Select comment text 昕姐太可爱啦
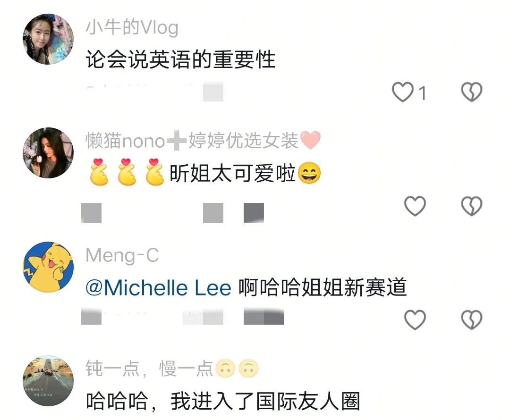 [x=232, y=173]
